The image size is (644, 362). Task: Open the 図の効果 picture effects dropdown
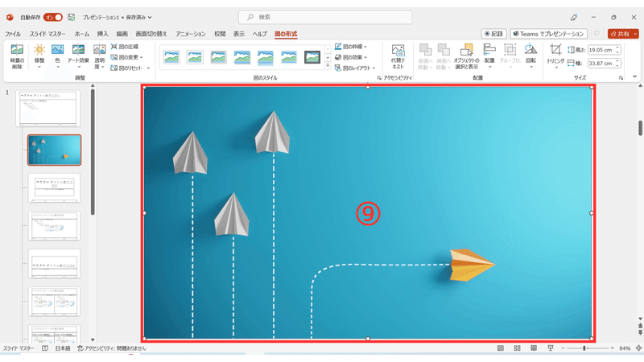(x=351, y=57)
